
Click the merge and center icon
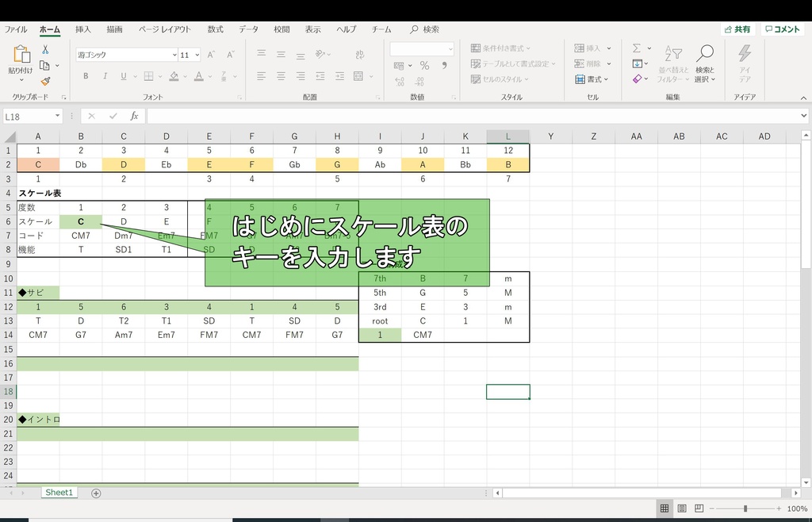pos(358,76)
